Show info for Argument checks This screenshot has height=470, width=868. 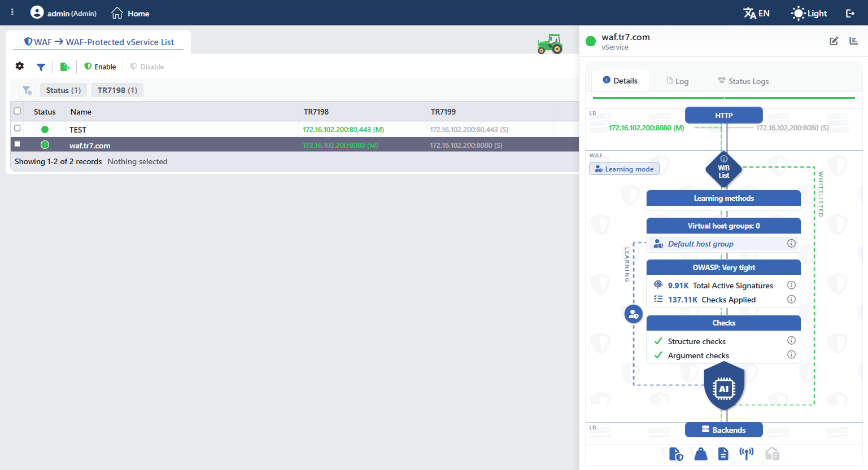click(x=791, y=355)
